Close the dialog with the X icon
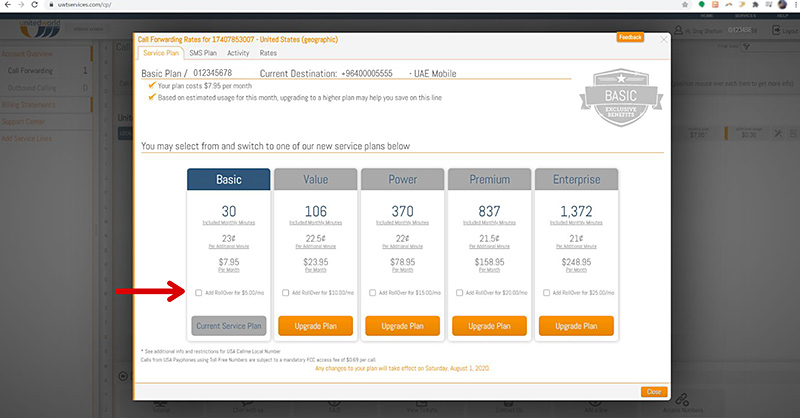Image resolution: width=800 pixels, height=418 pixels. point(664,39)
